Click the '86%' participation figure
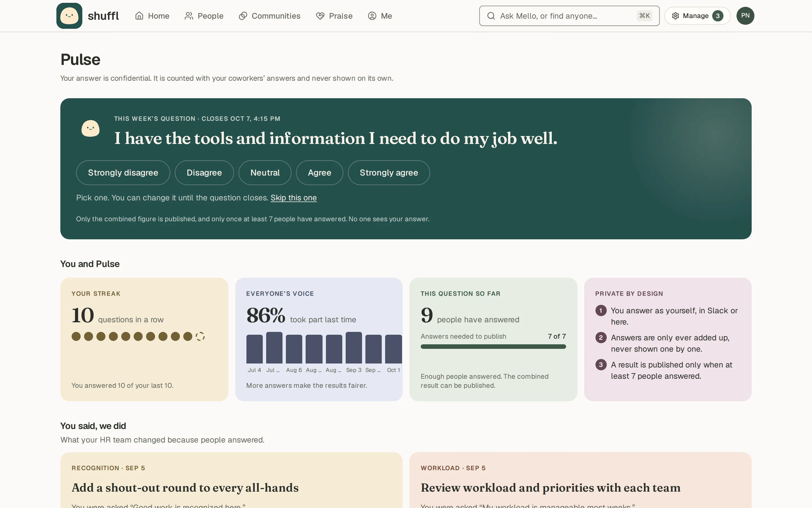The width and height of the screenshot is (812, 508). [266, 315]
